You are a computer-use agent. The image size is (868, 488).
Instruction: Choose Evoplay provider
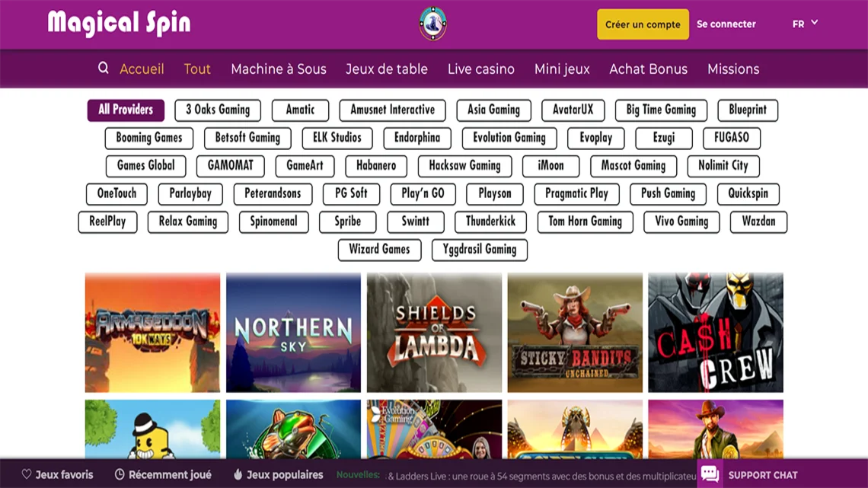(x=595, y=138)
